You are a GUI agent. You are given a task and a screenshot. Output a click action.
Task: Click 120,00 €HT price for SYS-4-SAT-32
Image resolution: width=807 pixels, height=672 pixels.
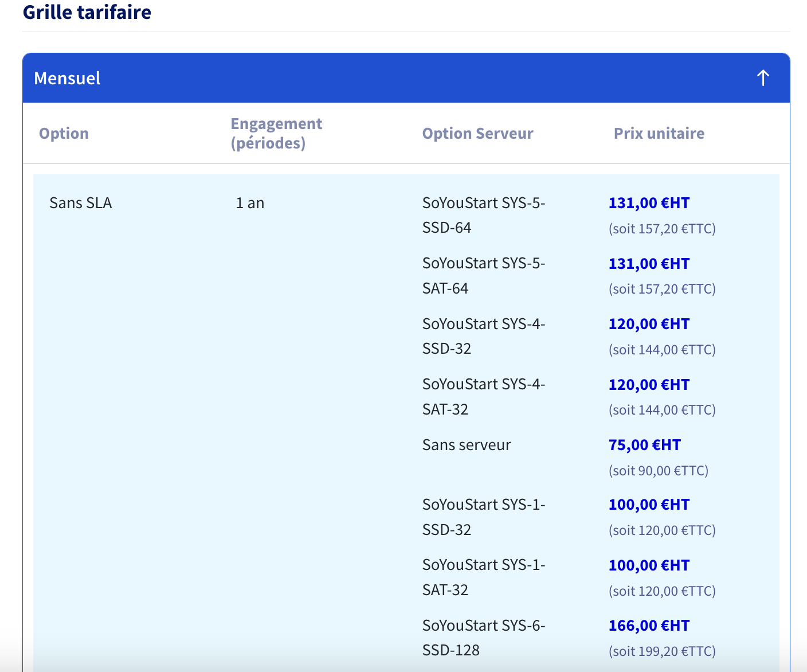pos(649,385)
